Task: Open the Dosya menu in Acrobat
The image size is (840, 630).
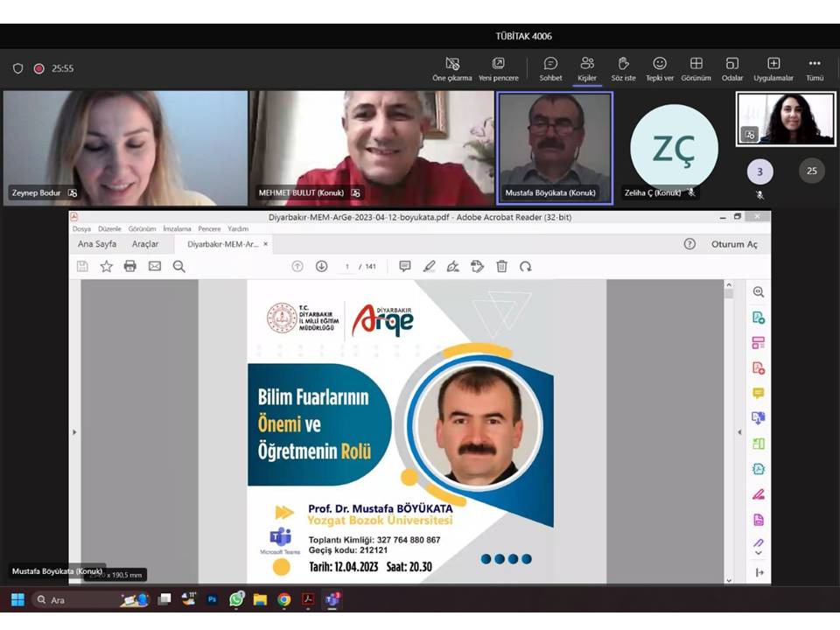Action: point(81,228)
